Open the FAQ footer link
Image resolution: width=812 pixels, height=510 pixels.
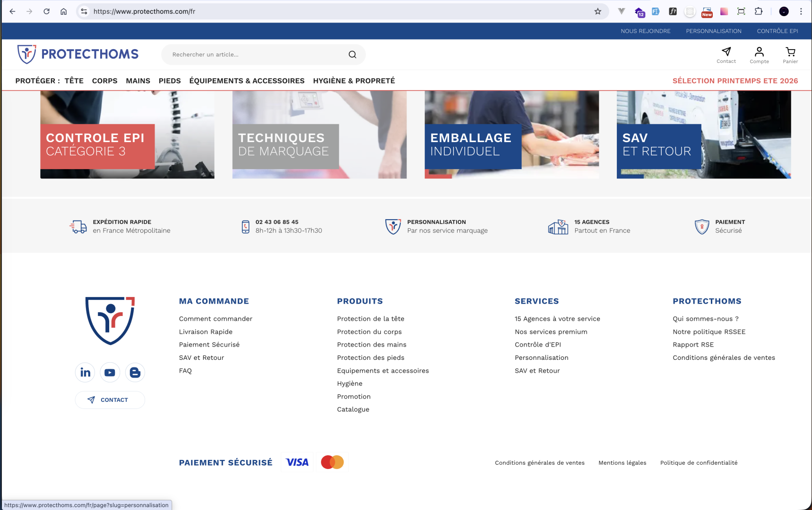click(x=185, y=371)
